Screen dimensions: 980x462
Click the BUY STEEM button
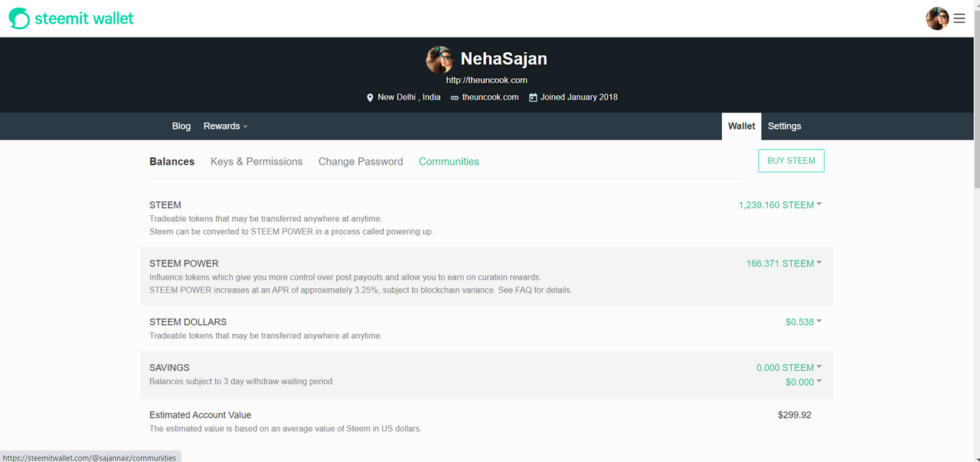(791, 161)
